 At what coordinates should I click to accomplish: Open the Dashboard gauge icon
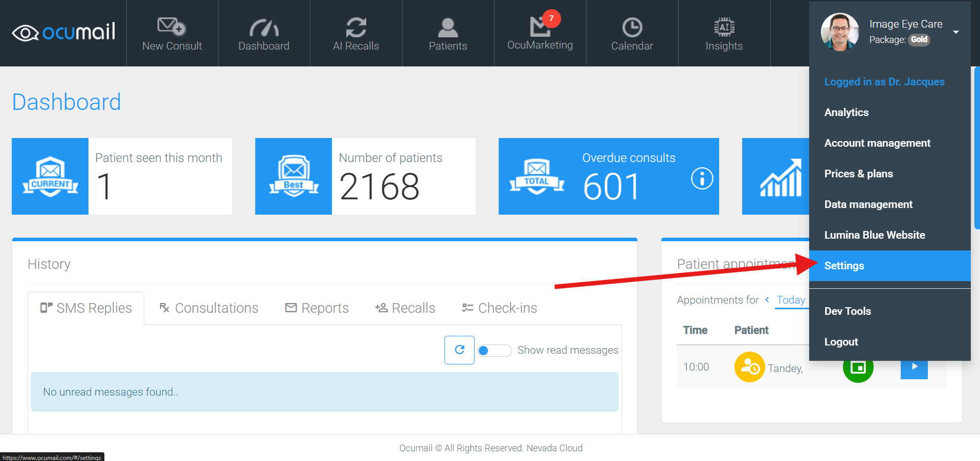click(x=264, y=28)
